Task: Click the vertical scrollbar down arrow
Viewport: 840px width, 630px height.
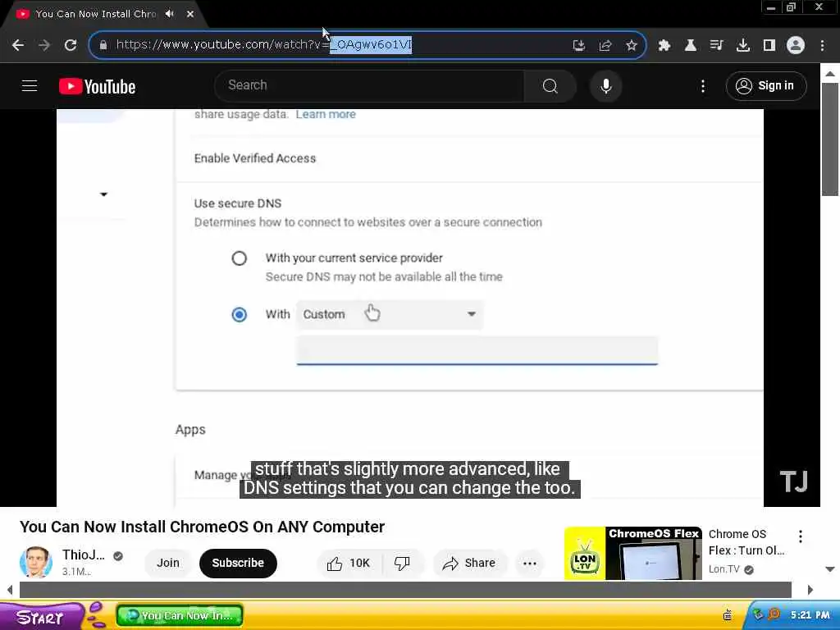Action: (x=830, y=569)
